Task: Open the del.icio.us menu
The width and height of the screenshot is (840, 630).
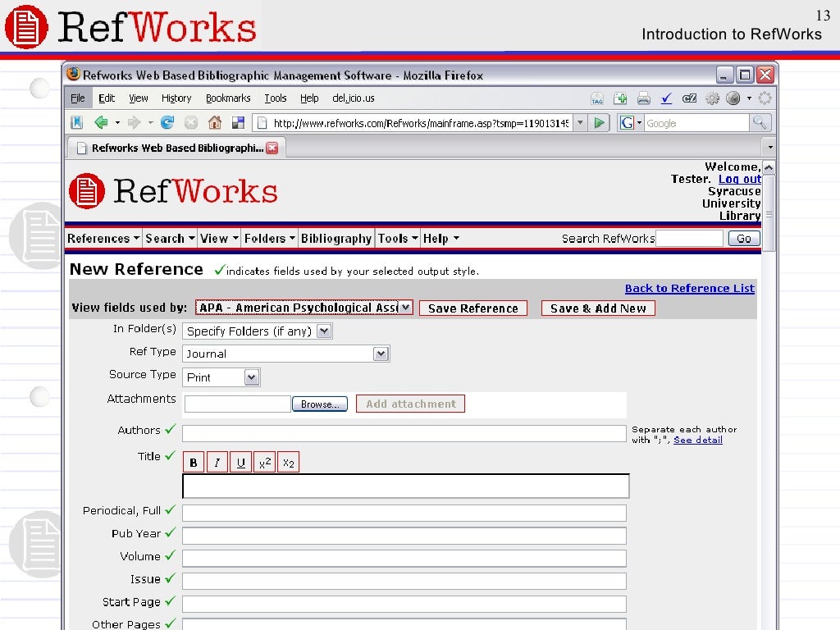Action: coord(354,98)
